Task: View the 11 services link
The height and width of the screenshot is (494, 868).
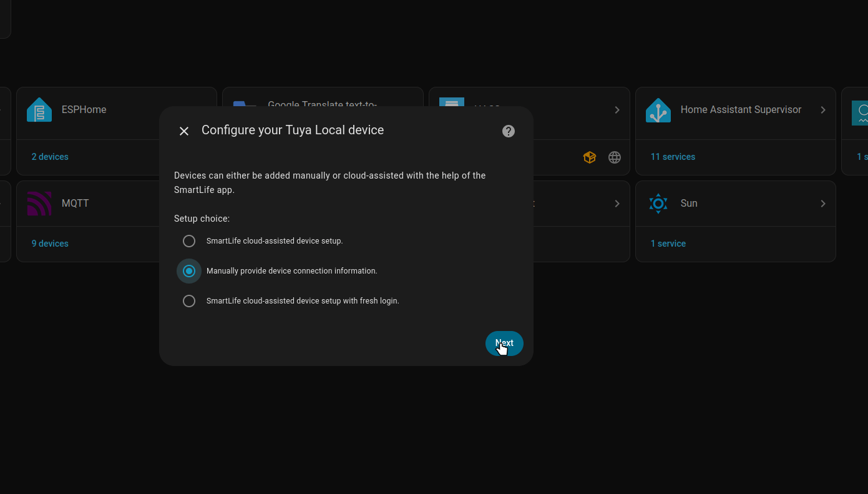Action: pyautogui.click(x=673, y=157)
